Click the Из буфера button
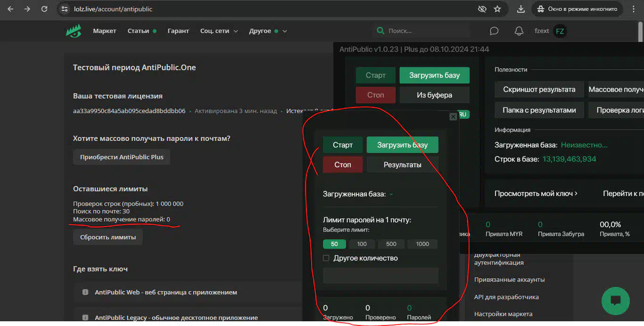Screen dimensions: 644x326 point(434,95)
